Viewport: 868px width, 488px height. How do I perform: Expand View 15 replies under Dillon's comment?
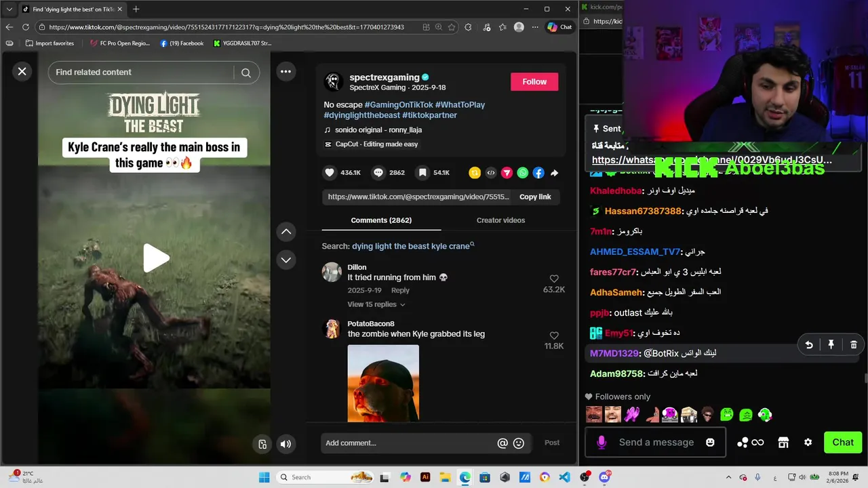click(376, 304)
